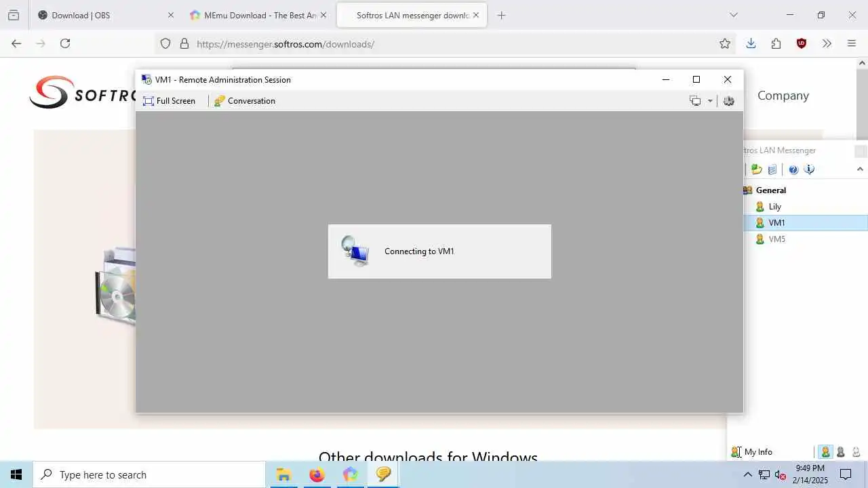Maximize the VM1 Remote Administration window

[696, 79]
